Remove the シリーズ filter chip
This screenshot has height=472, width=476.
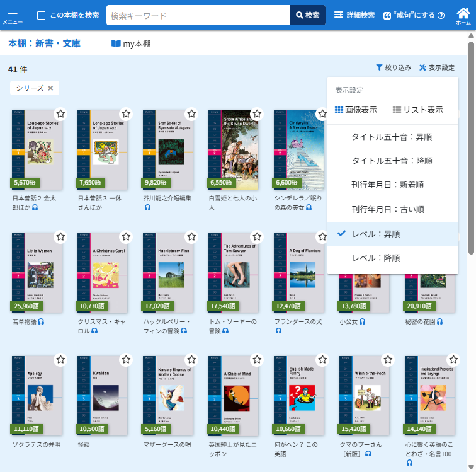coord(50,88)
